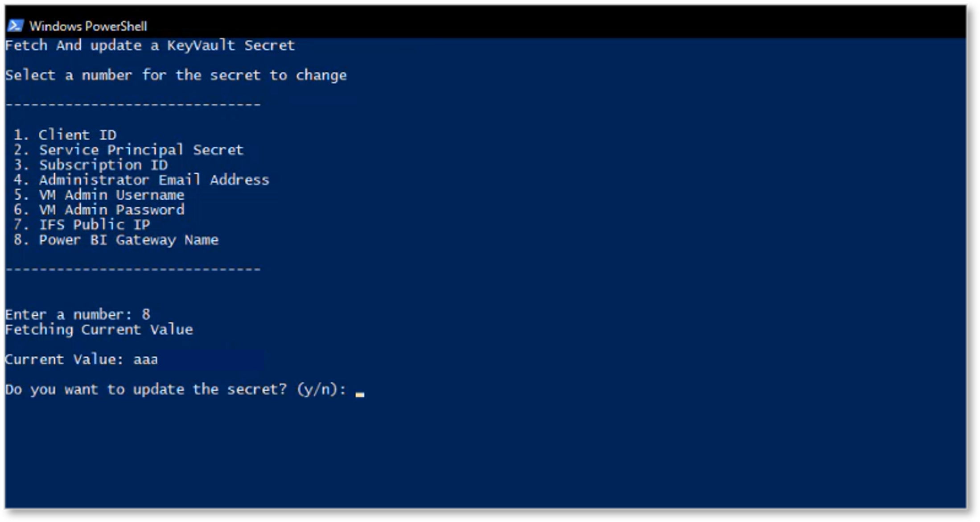980x522 pixels.
Task: Click the lower dashed separator line
Action: 133,270
